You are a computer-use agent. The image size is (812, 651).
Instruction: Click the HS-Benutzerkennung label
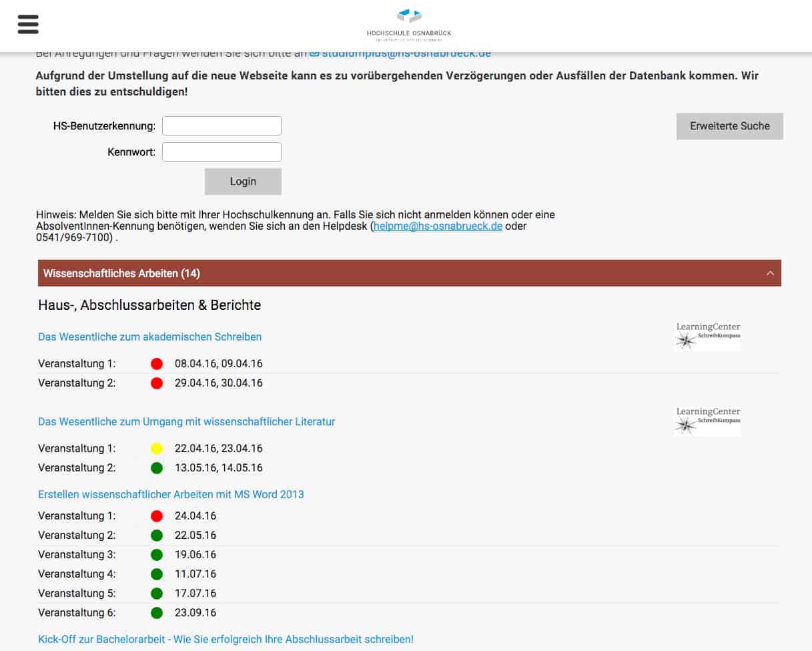tap(104, 126)
